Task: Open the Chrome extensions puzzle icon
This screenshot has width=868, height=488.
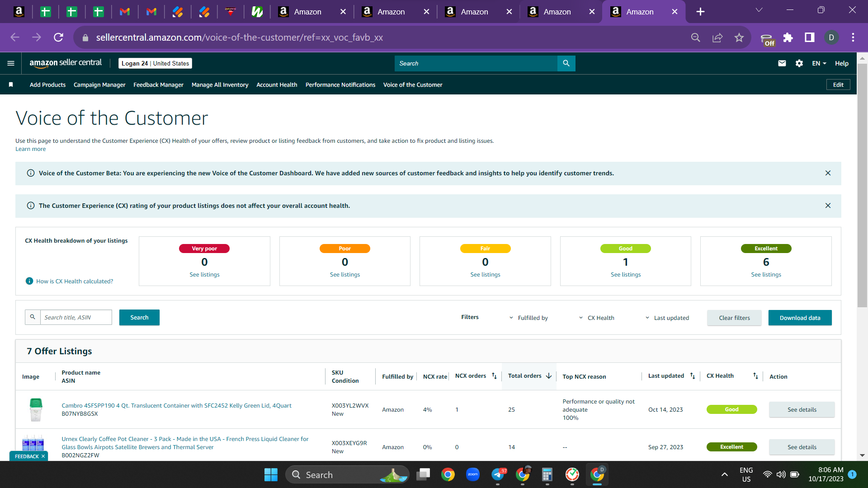Action: [x=788, y=38]
